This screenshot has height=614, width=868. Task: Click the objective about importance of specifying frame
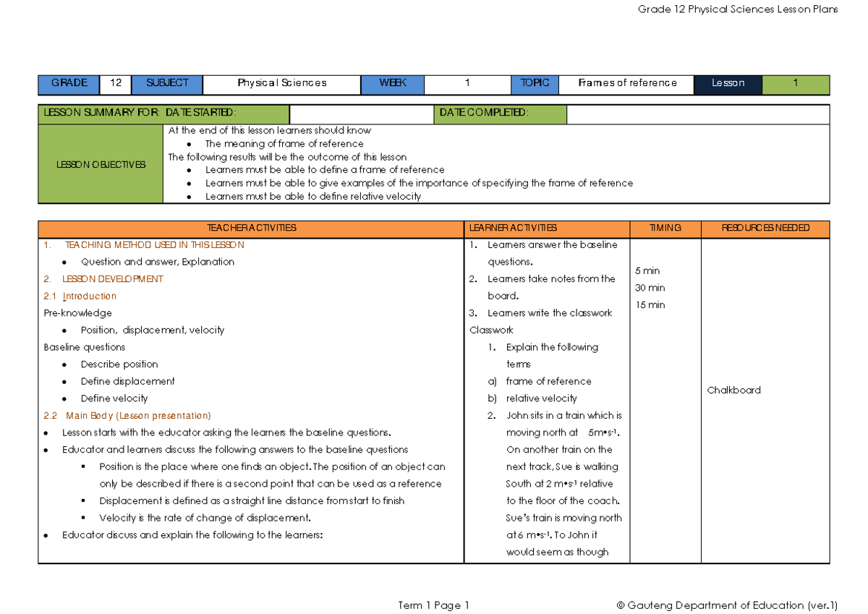pyautogui.click(x=419, y=183)
